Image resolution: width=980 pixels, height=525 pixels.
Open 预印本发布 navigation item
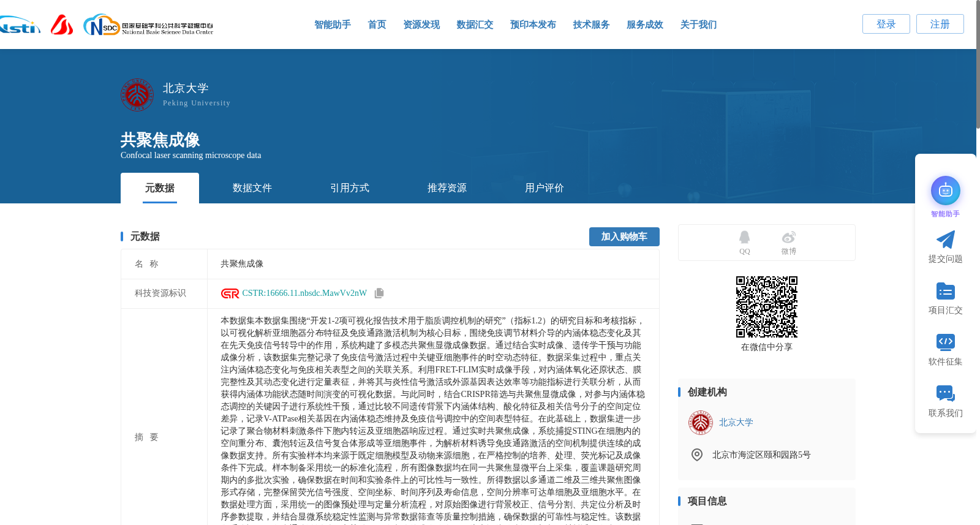(533, 25)
